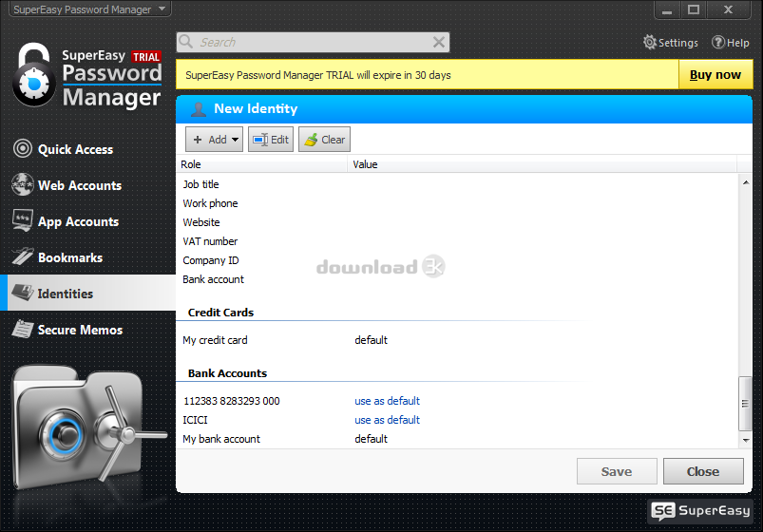Click the Identities card icon

23,293
